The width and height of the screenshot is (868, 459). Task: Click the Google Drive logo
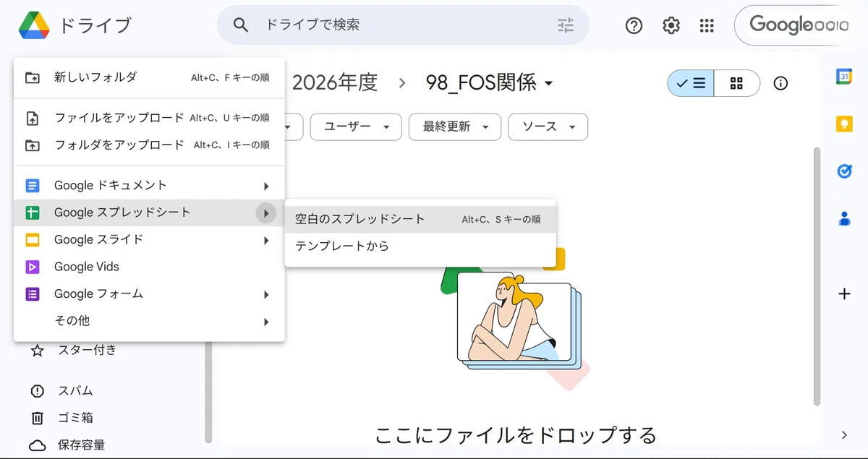[34, 25]
